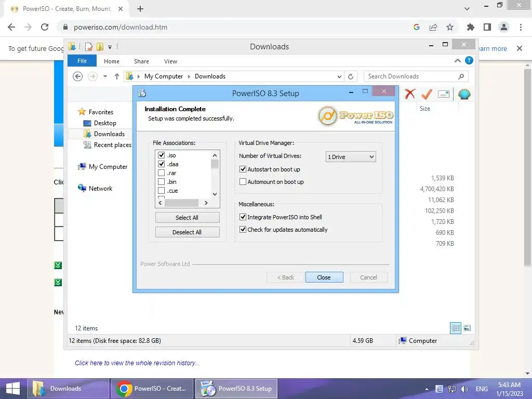The height and width of the screenshot is (399, 532).
Task: Click Size column header
Action: pyautogui.click(x=425, y=109)
